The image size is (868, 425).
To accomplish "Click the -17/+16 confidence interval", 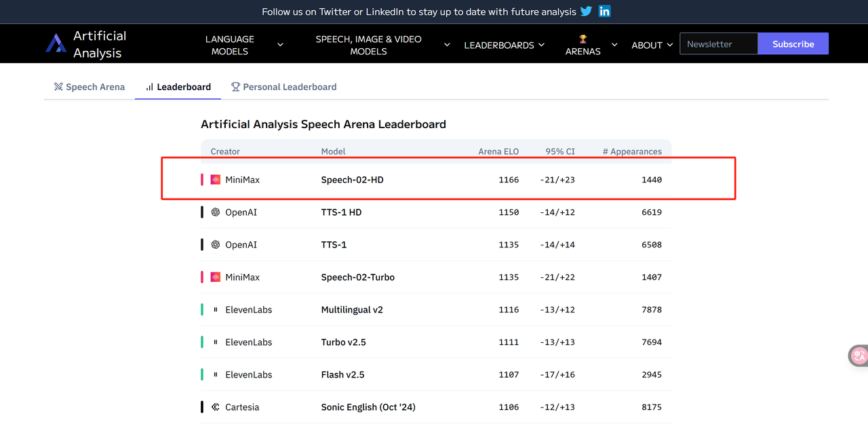I will click(557, 375).
